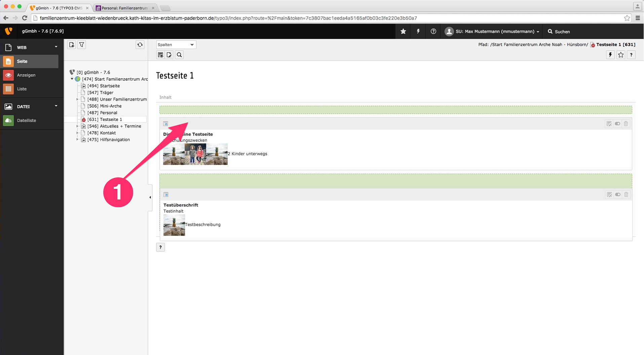This screenshot has height=355, width=644.
Task: Click the Testbeschreibung pineapple thumbnail
Action: click(174, 225)
